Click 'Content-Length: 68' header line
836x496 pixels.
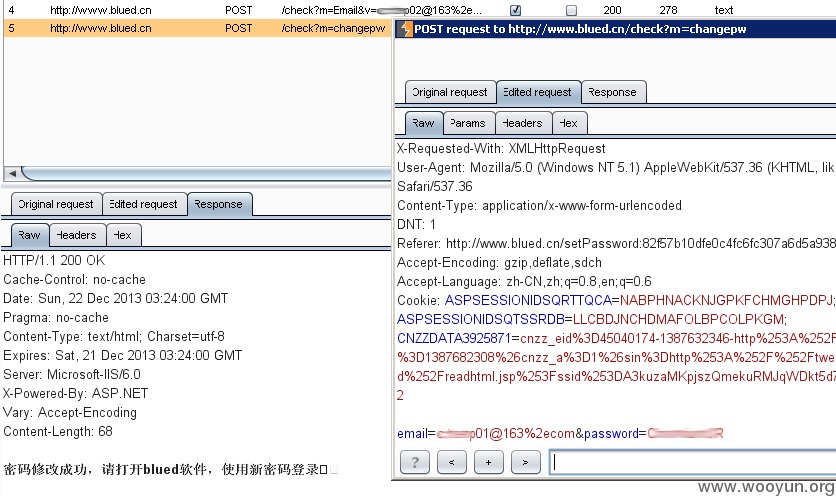[x=58, y=431]
